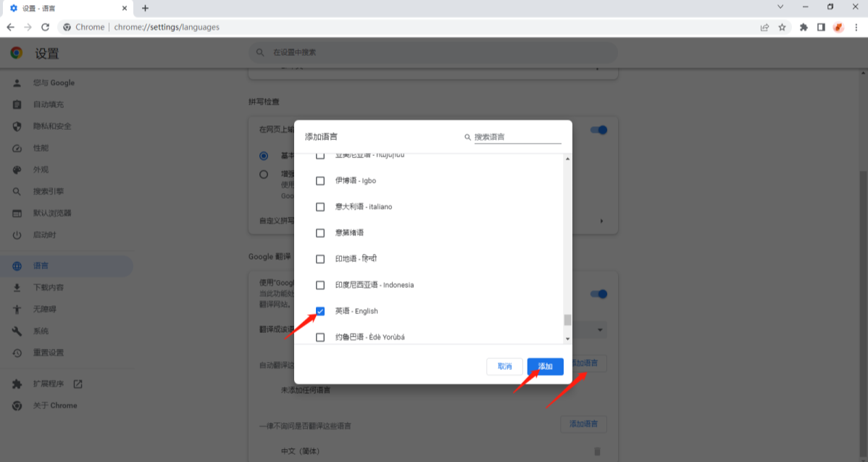This screenshot has width=868, height=462.
Task: Click 取消 to cancel the dialog
Action: [504, 366]
